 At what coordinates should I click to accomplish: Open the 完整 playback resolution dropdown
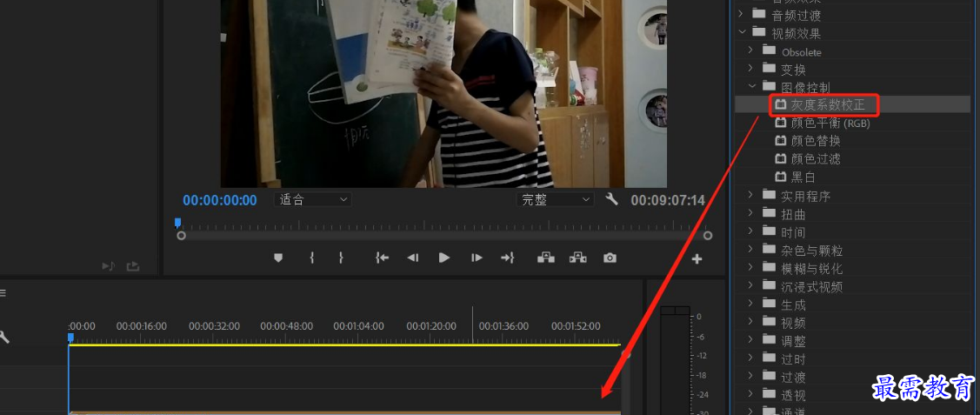click(x=555, y=200)
